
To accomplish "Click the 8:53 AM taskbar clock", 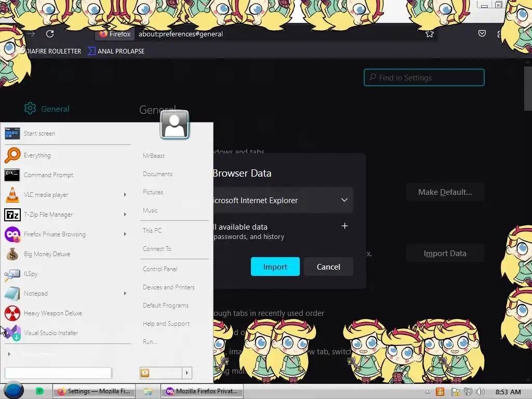I will point(508,392).
